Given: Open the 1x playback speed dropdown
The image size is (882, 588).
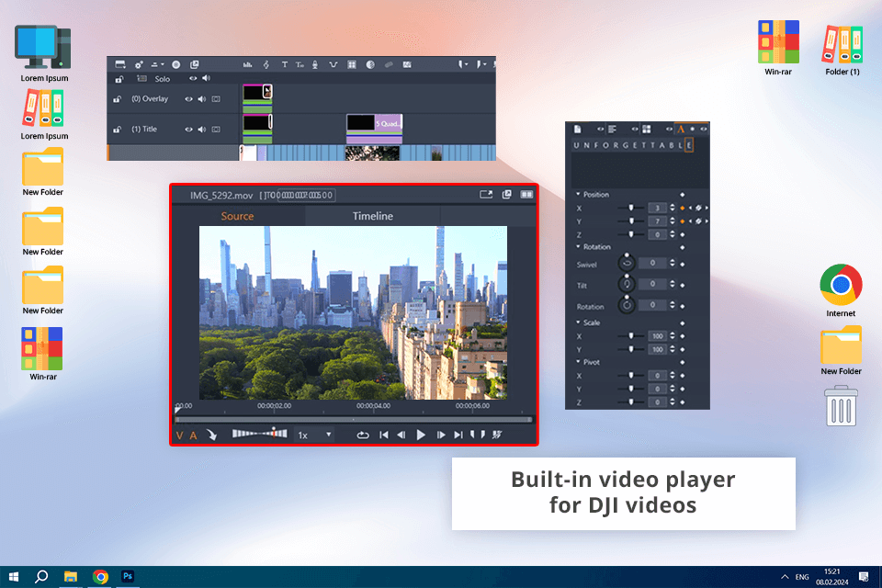Looking at the screenshot, I should 314,435.
